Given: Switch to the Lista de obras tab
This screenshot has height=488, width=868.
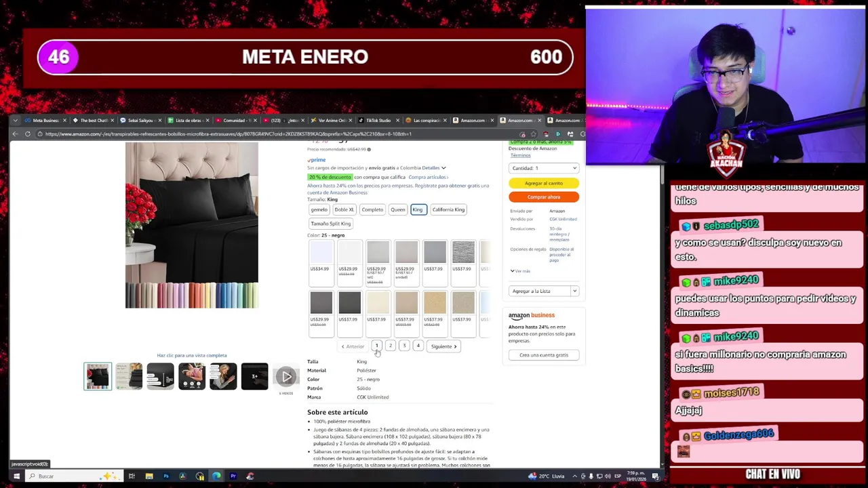Looking at the screenshot, I should point(189,121).
